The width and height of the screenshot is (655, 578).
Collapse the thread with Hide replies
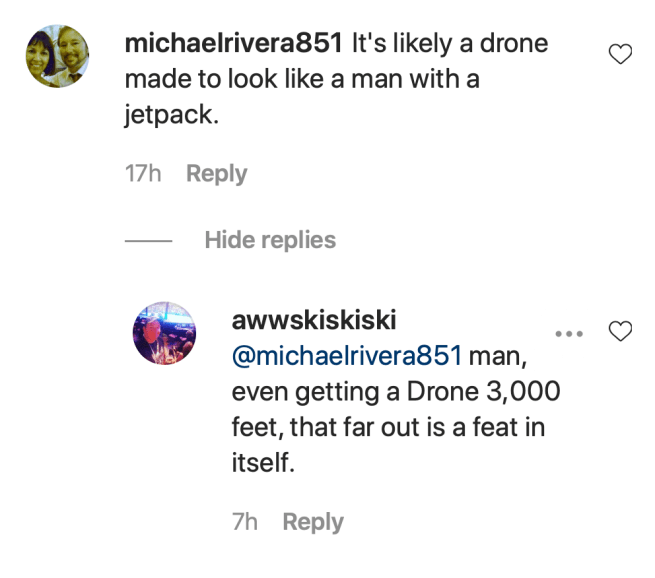270,240
